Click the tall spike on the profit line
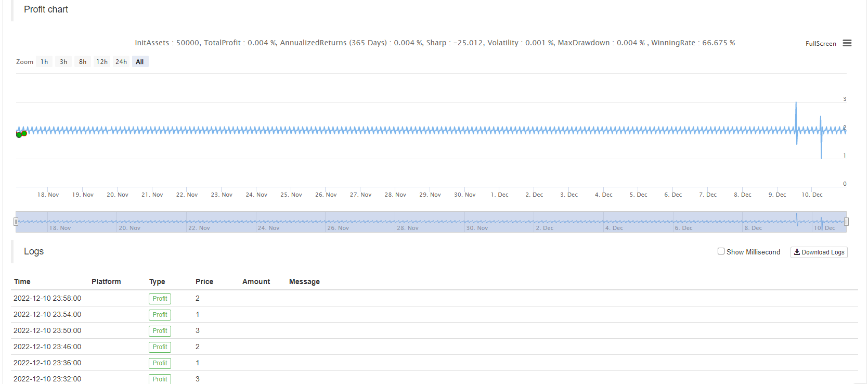 pyautogui.click(x=796, y=123)
